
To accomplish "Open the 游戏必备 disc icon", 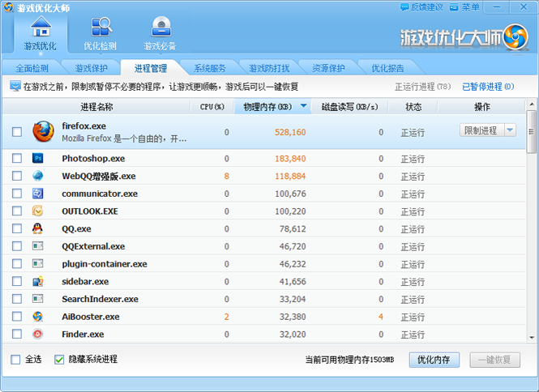I will [160, 28].
